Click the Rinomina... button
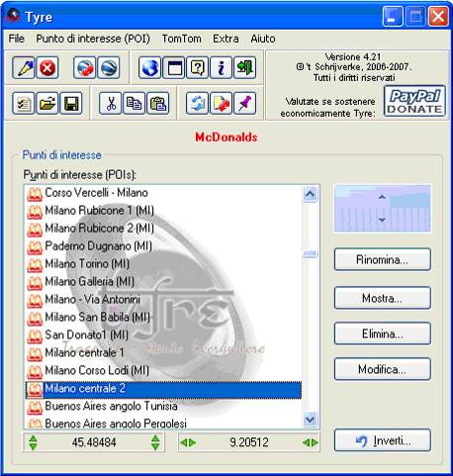The image size is (453, 476). [x=382, y=259]
